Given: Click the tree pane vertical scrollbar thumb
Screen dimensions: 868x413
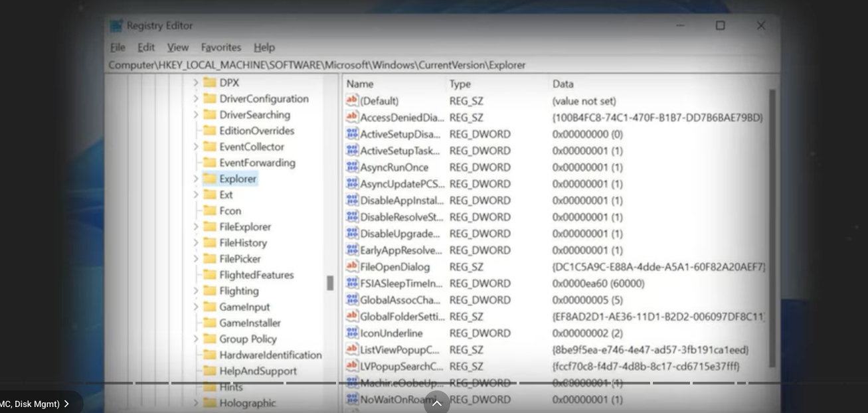Looking at the screenshot, I should [x=330, y=283].
